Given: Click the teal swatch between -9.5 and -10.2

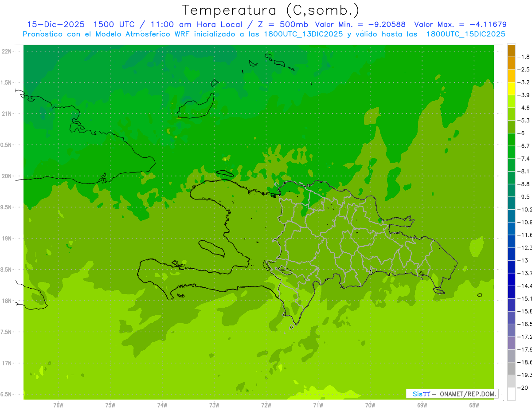Looking at the screenshot, I should [511, 203].
